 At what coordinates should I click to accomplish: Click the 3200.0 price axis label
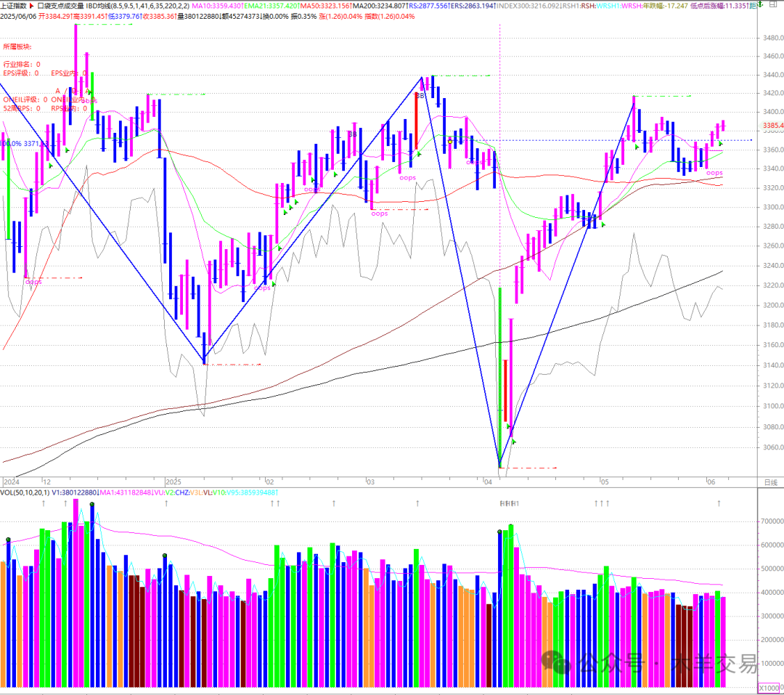(772, 305)
